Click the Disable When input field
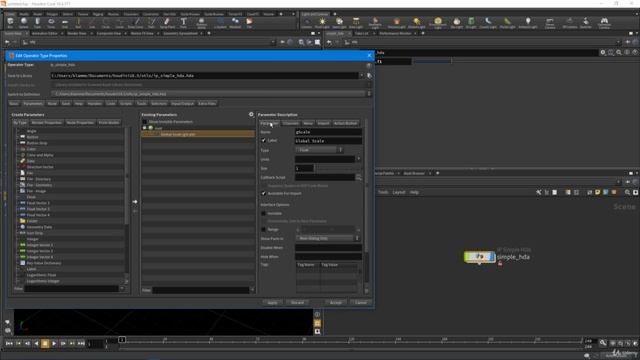 [328, 248]
